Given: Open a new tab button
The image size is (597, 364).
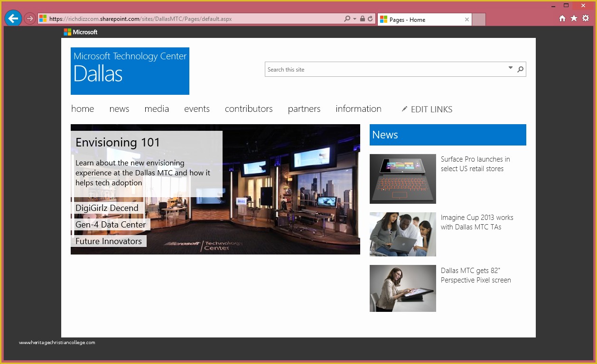Looking at the screenshot, I should tap(479, 19).
